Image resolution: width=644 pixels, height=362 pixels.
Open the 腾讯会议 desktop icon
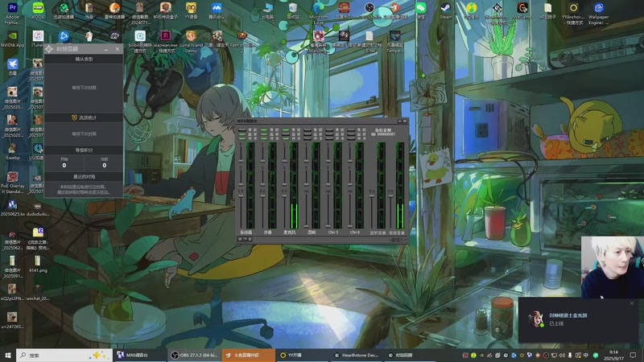click(217, 11)
